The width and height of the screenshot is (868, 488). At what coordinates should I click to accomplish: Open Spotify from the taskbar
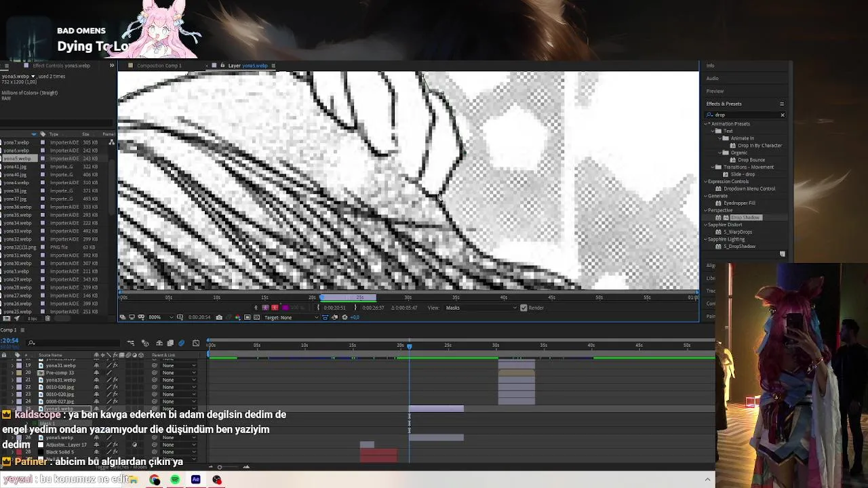[175, 480]
